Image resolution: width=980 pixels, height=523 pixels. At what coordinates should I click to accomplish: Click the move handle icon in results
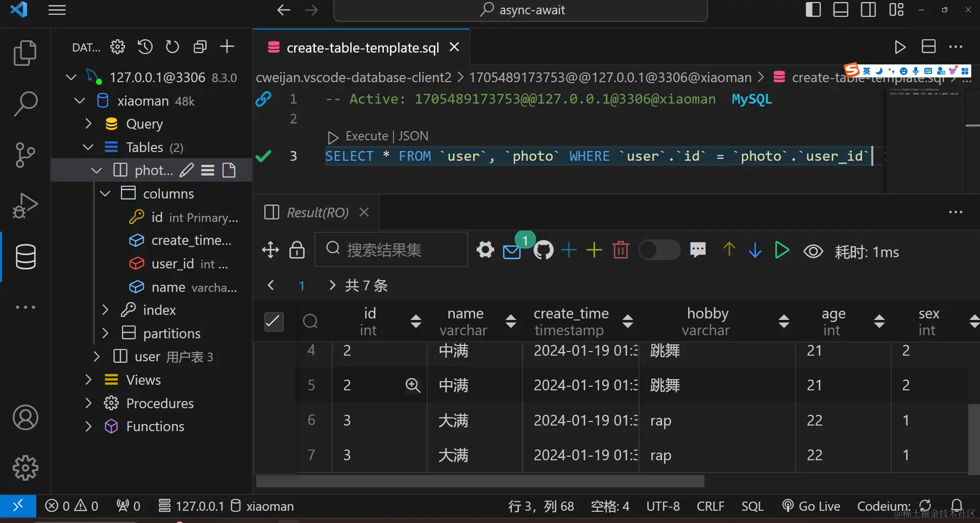point(271,250)
